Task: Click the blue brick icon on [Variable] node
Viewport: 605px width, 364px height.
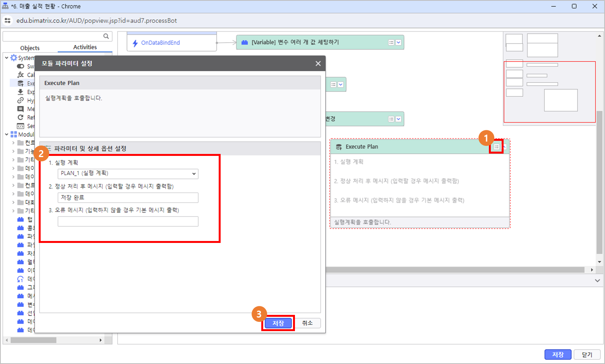Action: pos(245,42)
